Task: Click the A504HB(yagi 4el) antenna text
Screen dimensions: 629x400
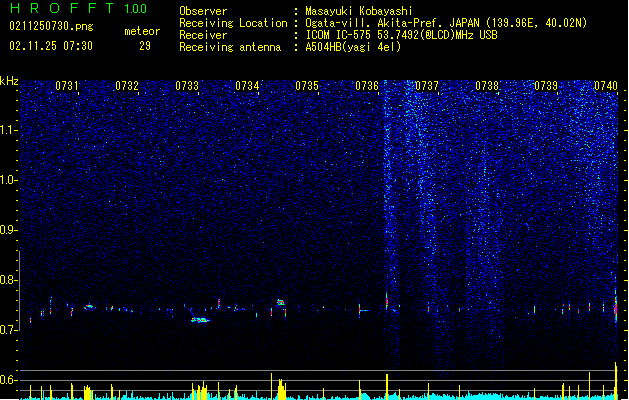Action: coord(353,47)
